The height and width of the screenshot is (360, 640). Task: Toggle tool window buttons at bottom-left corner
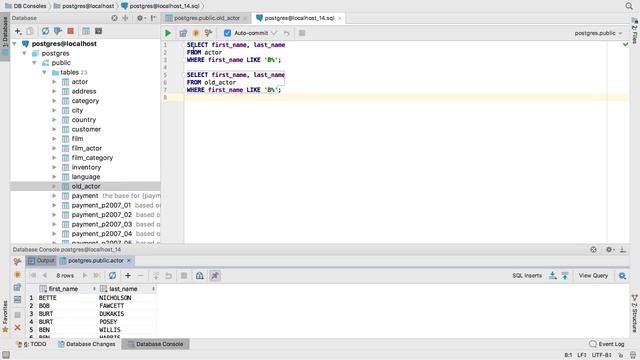6,355
